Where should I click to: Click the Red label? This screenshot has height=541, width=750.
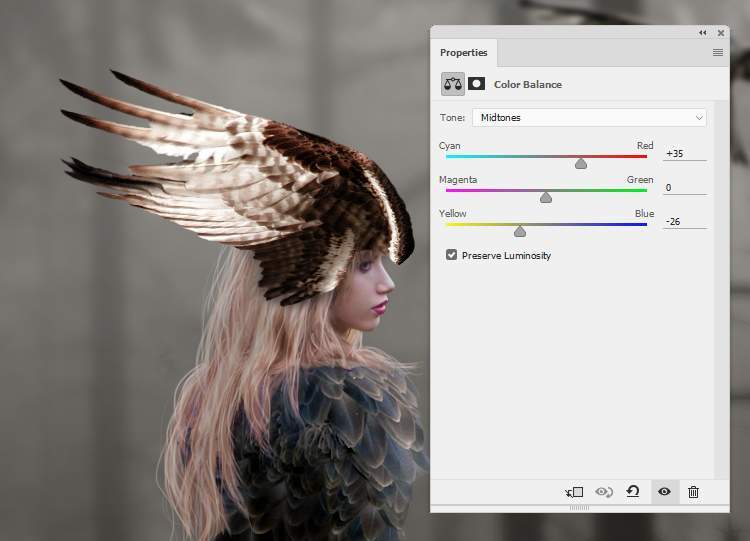click(645, 145)
